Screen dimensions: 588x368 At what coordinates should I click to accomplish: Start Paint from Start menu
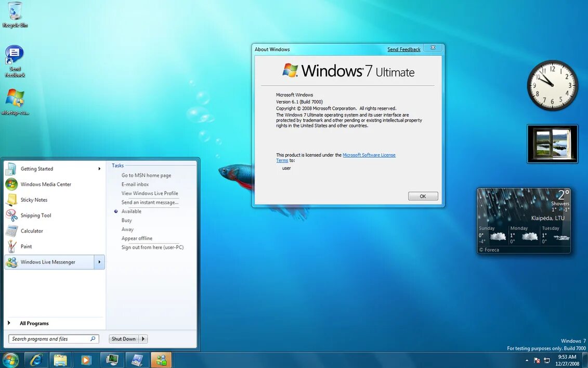(x=55, y=246)
